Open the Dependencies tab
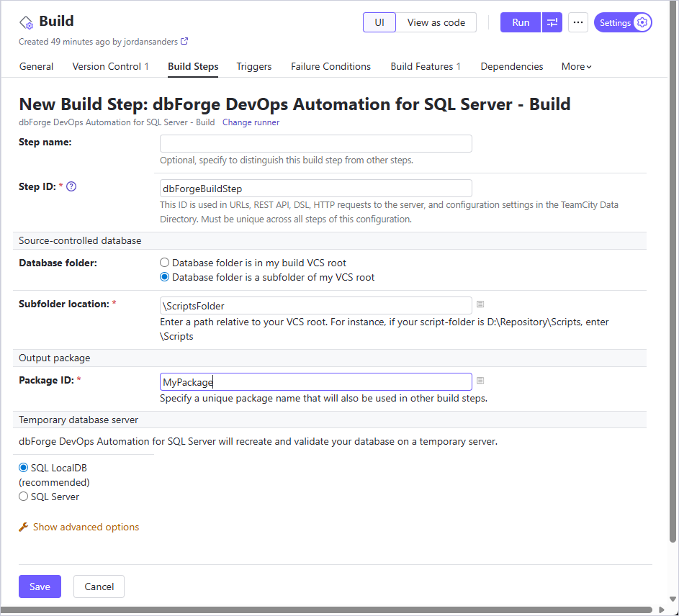Image resolution: width=679 pixels, height=616 pixels. (x=511, y=67)
